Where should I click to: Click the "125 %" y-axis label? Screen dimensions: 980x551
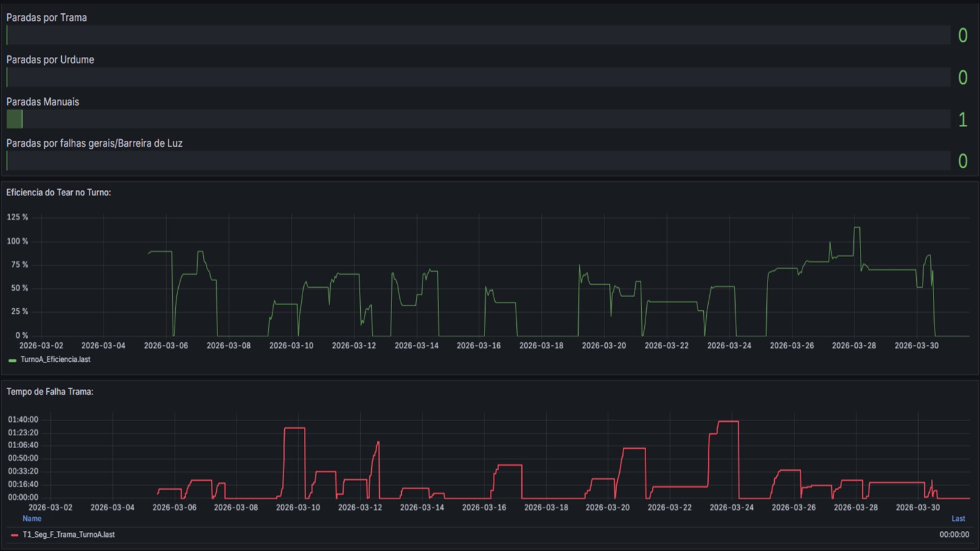17,217
